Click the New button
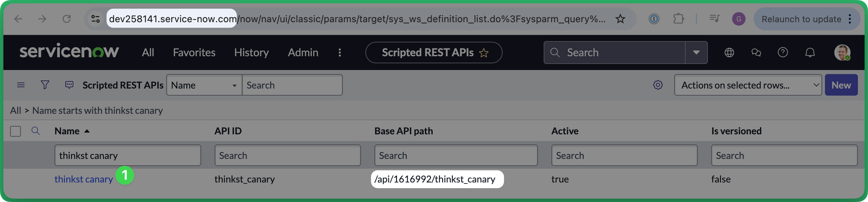 pos(841,85)
